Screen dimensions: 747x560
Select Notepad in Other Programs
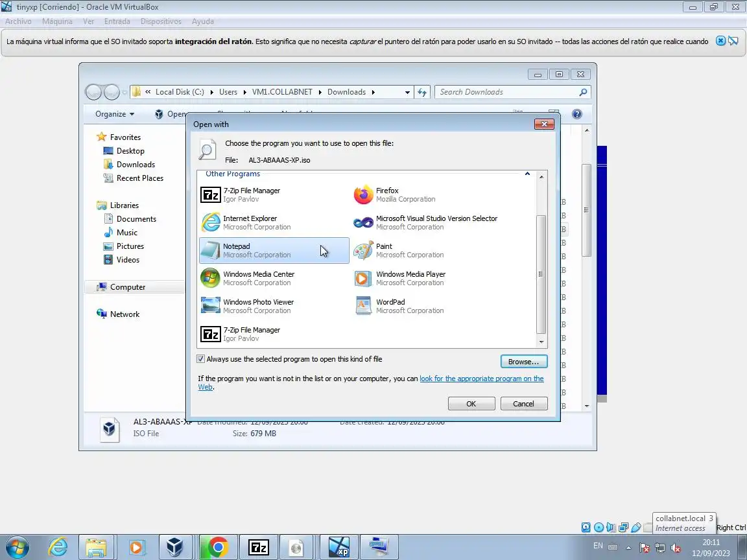(274, 250)
